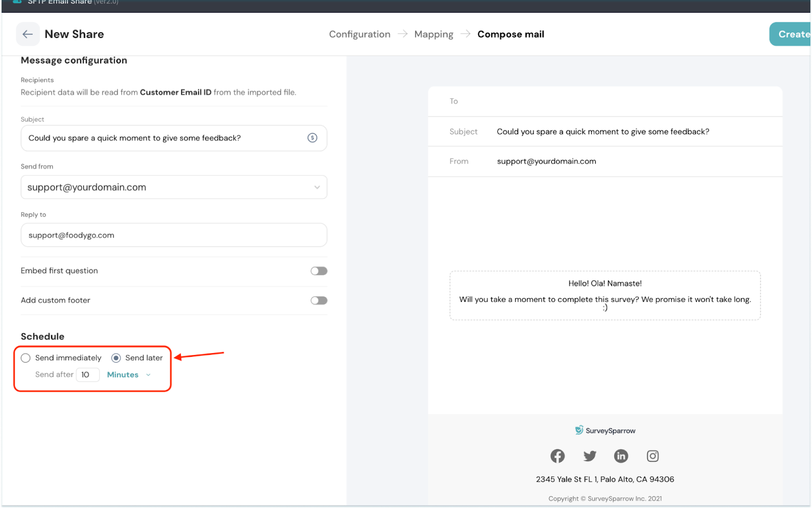Image resolution: width=812 pixels, height=509 pixels.
Task: Enable the Embed first question toggle
Action: tap(319, 271)
